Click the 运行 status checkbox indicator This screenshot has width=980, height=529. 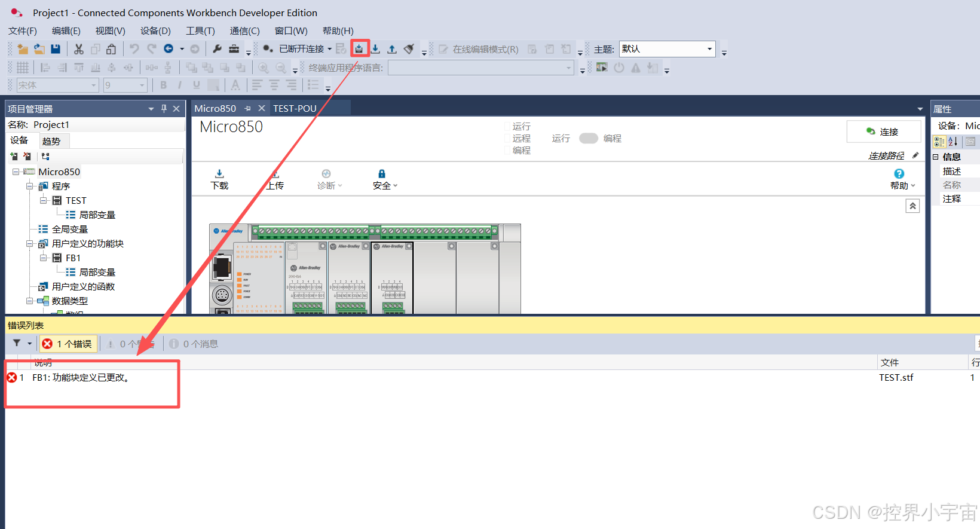[x=507, y=127]
